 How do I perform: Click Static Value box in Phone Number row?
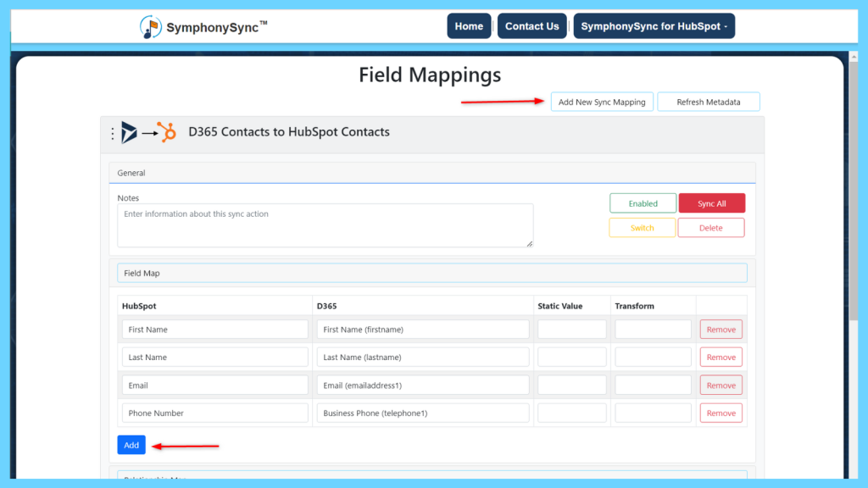[x=572, y=413]
